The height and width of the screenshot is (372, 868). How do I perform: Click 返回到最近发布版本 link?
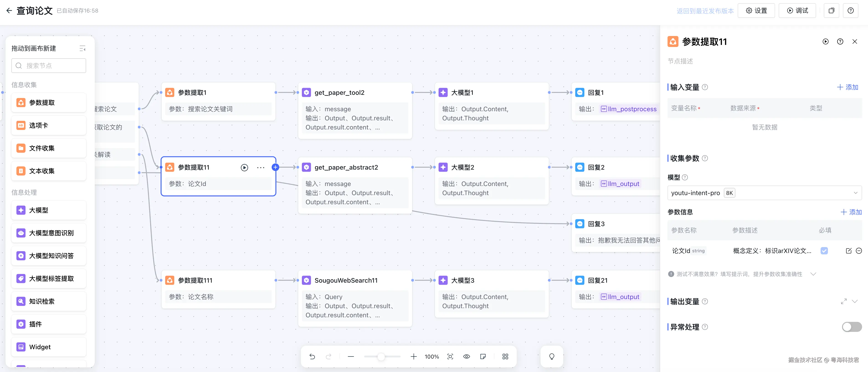coord(705,11)
